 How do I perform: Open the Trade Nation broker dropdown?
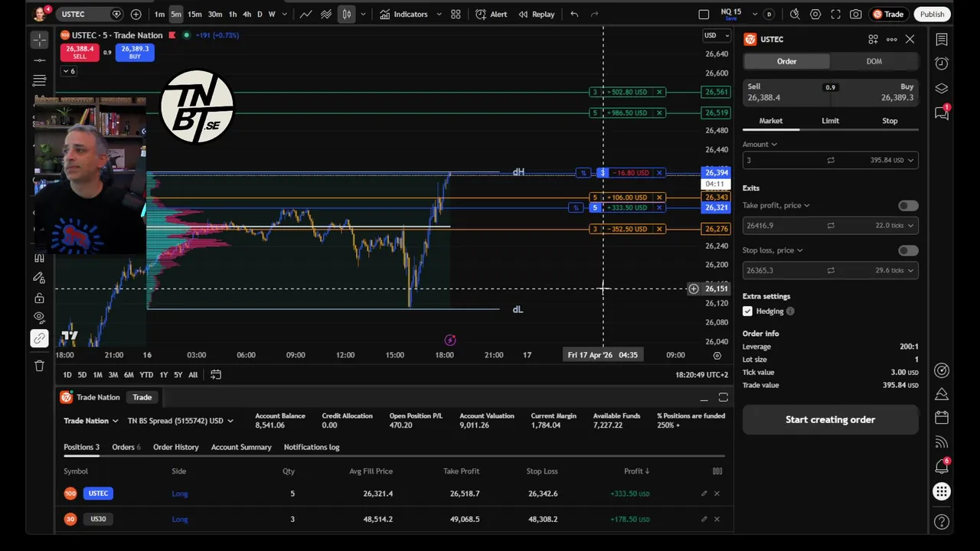91,421
